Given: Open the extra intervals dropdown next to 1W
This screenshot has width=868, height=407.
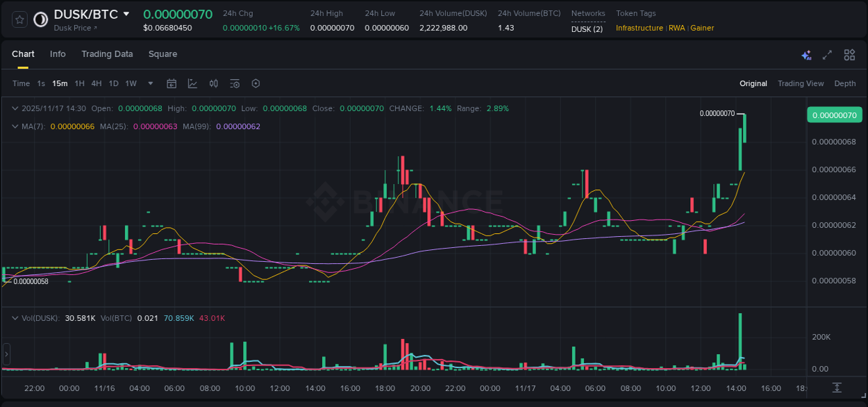Looking at the screenshot, I should (x=150, y=83).
